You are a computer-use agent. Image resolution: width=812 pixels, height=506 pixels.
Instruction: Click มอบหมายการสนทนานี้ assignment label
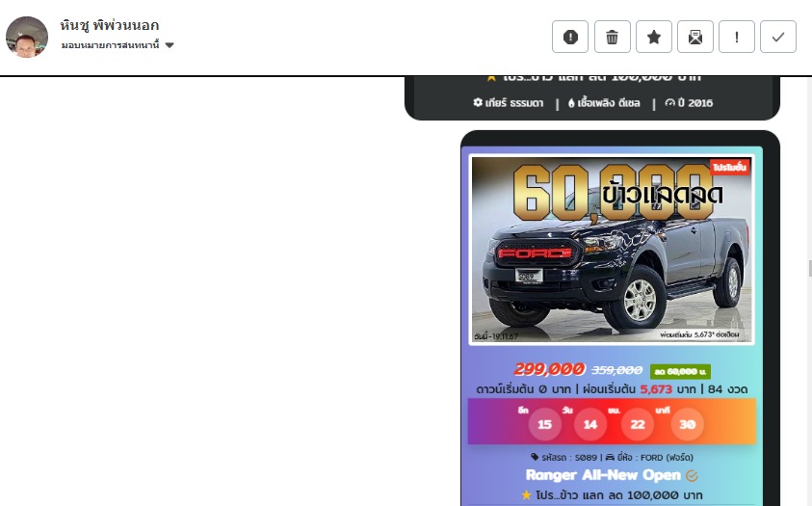tap(111, 45)
